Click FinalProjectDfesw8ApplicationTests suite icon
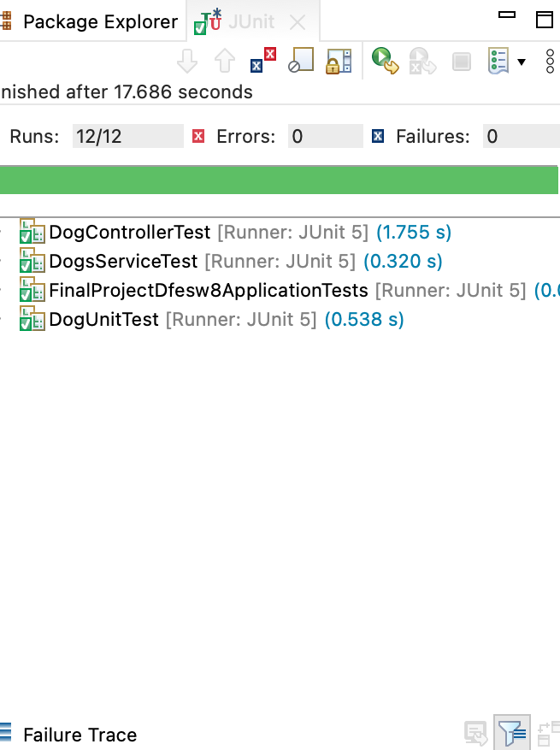The width and height of the screenshot is (560, 750). [x=32, y=290]
